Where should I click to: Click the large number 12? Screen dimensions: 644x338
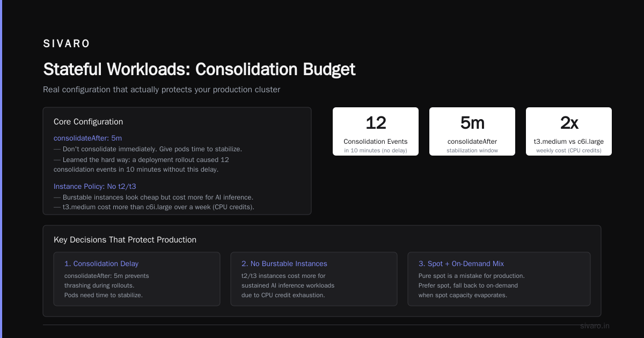pos(376,123)
